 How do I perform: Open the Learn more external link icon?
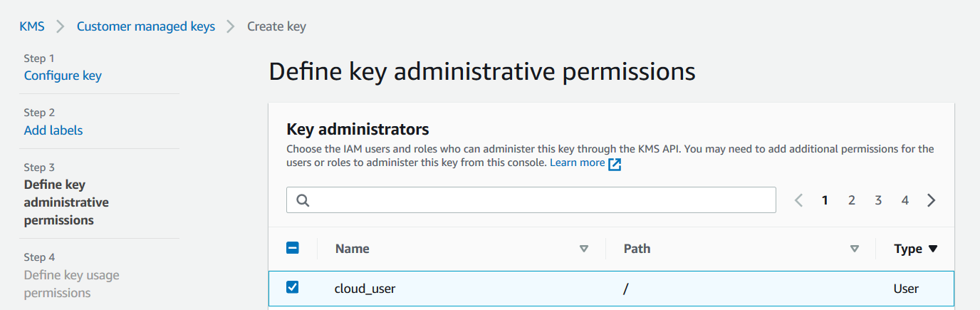click(615, 163)
